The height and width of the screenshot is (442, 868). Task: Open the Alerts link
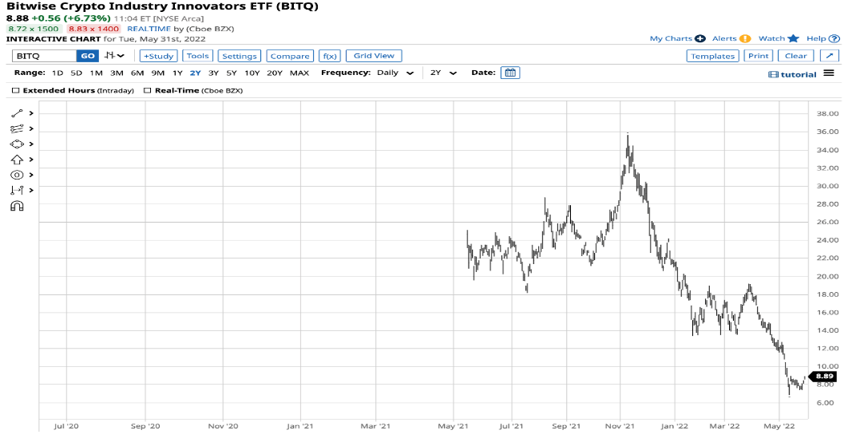[724, 39]
